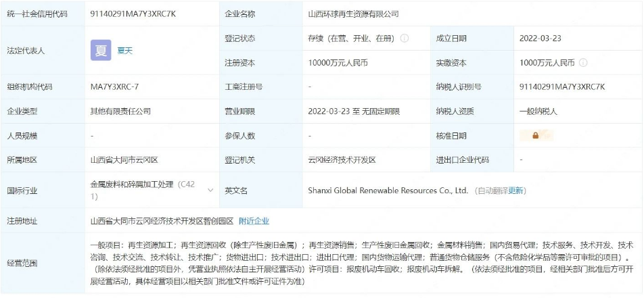This screenshot has width=644, height=298.
Task: Click the 纳税人识别号 label cell
Action: pos(472,87)
